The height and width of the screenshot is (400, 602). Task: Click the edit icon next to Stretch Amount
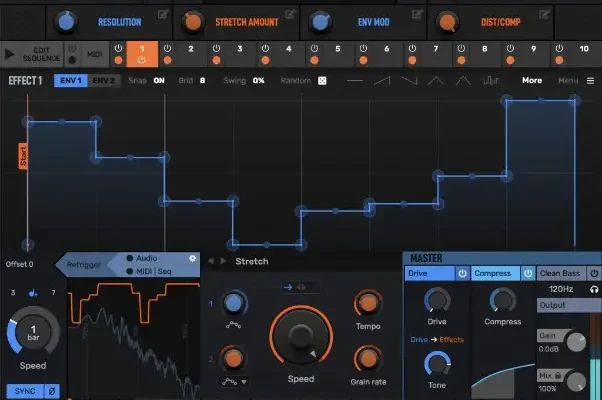290,16
